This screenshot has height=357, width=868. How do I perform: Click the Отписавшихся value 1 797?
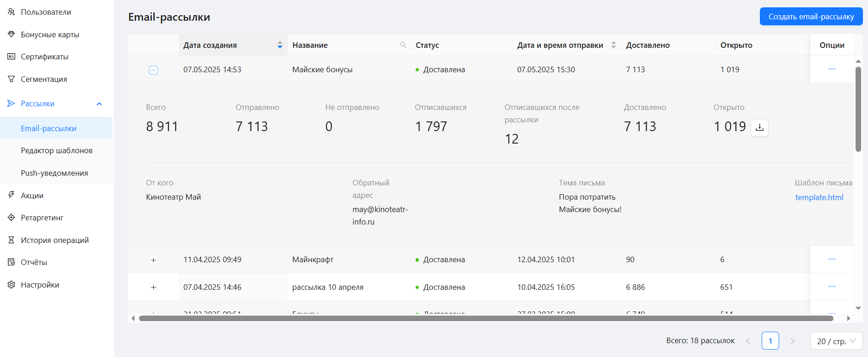(431, 127)
